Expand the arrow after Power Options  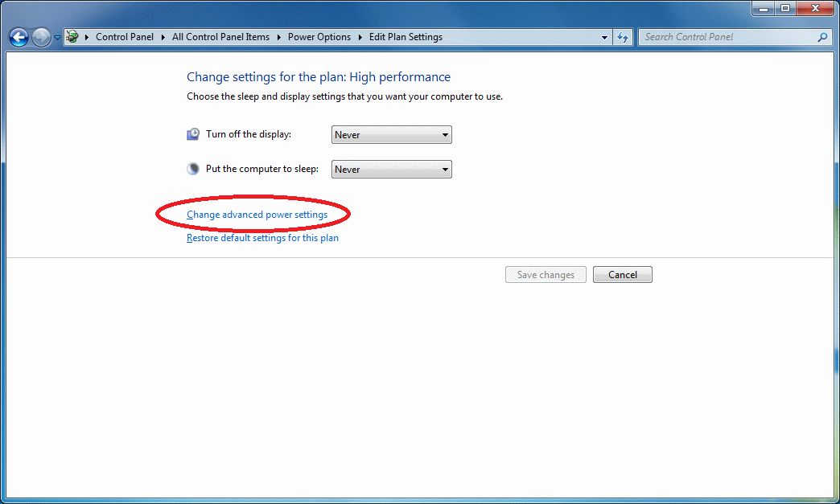pyautogui.click(x=360, y=37)
